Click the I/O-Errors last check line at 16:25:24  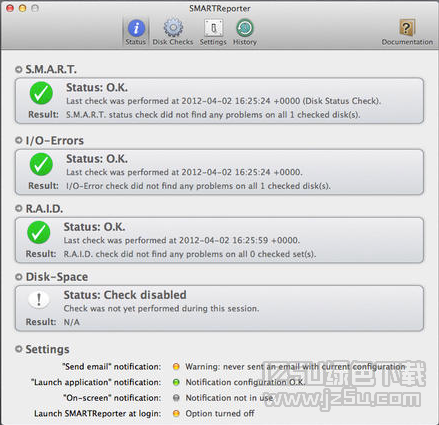click(184, 172)
